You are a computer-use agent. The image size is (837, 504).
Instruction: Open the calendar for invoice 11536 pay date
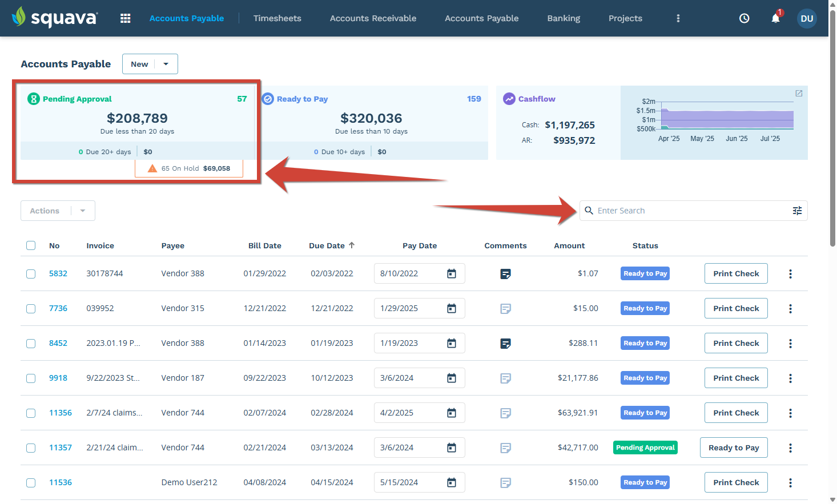[452, 483]
